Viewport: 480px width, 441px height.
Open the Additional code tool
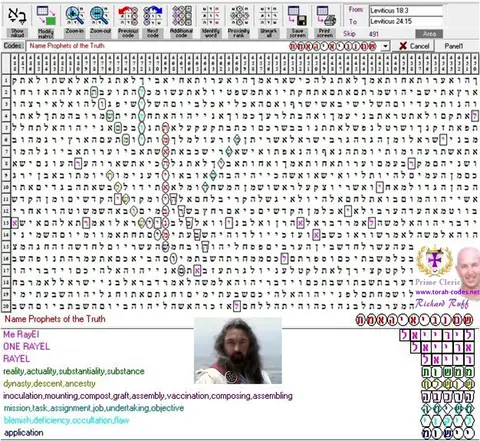tap(182, 16)
